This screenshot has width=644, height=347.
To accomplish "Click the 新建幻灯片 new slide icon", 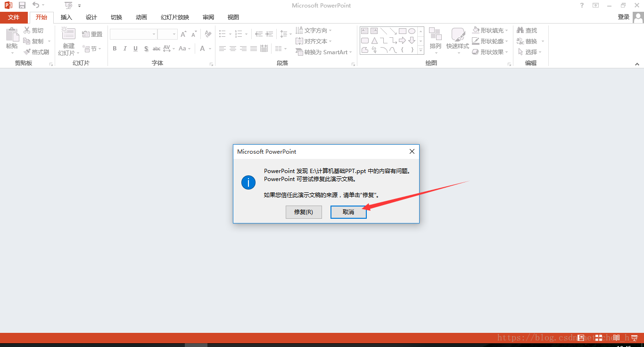I will click(68, 34).
